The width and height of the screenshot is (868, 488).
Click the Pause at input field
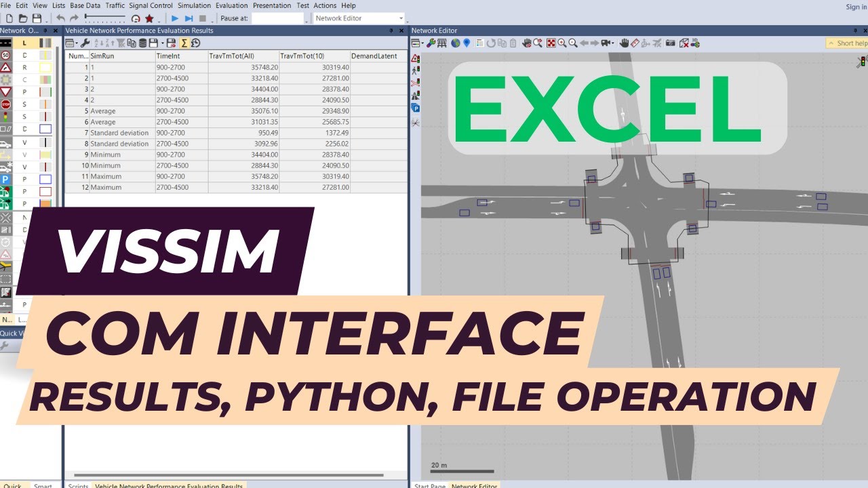pos(277,18)
